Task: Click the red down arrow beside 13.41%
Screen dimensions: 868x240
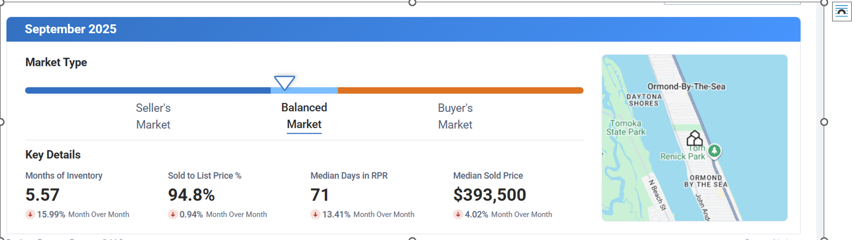Action: [x=315, y=214]
